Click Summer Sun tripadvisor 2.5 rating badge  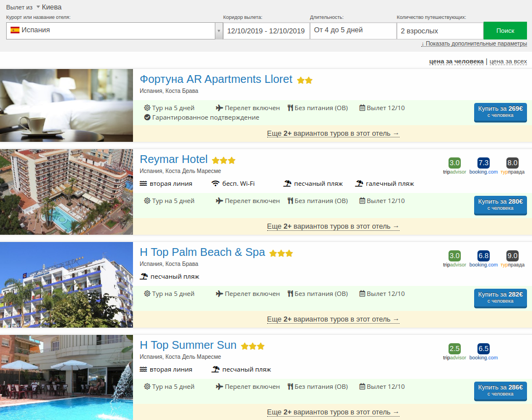pyautogui.click(x=455, y=349)
